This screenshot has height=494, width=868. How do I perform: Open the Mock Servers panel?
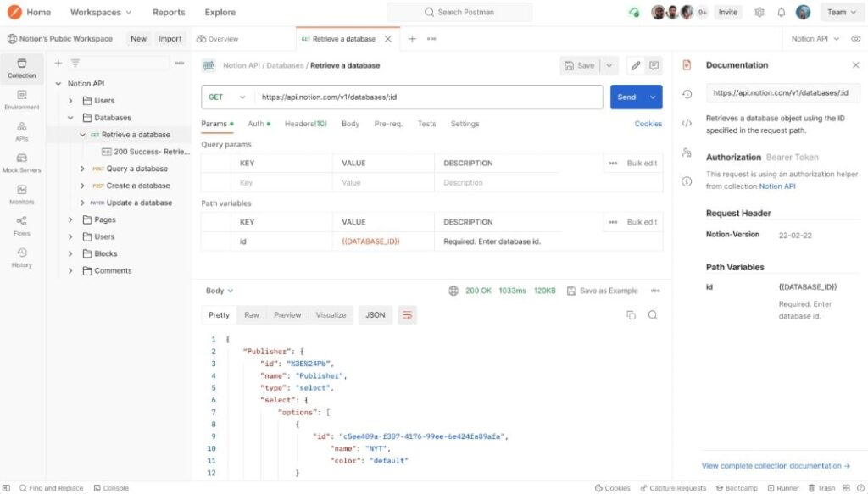pos(21,161)
